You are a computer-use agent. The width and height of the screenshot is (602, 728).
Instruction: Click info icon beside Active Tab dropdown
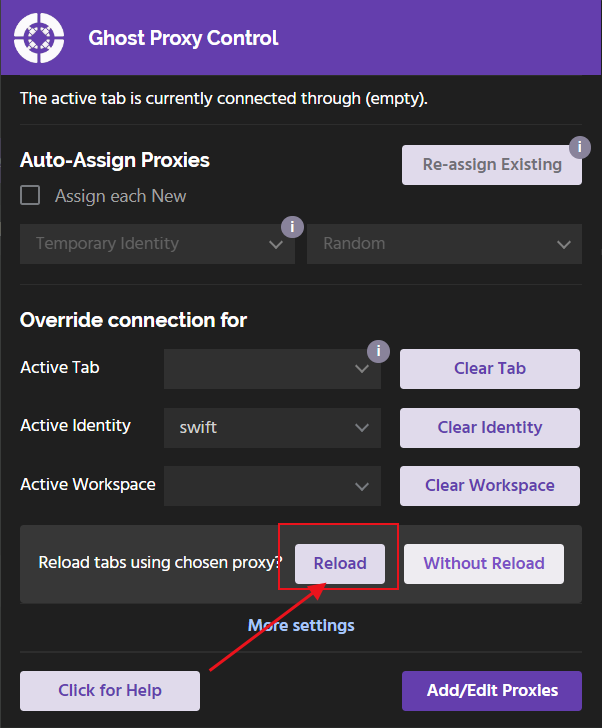[378, 351]
